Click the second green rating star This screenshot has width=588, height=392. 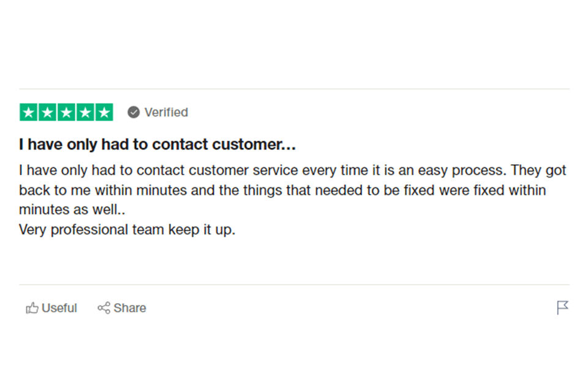tap(48, 112)
